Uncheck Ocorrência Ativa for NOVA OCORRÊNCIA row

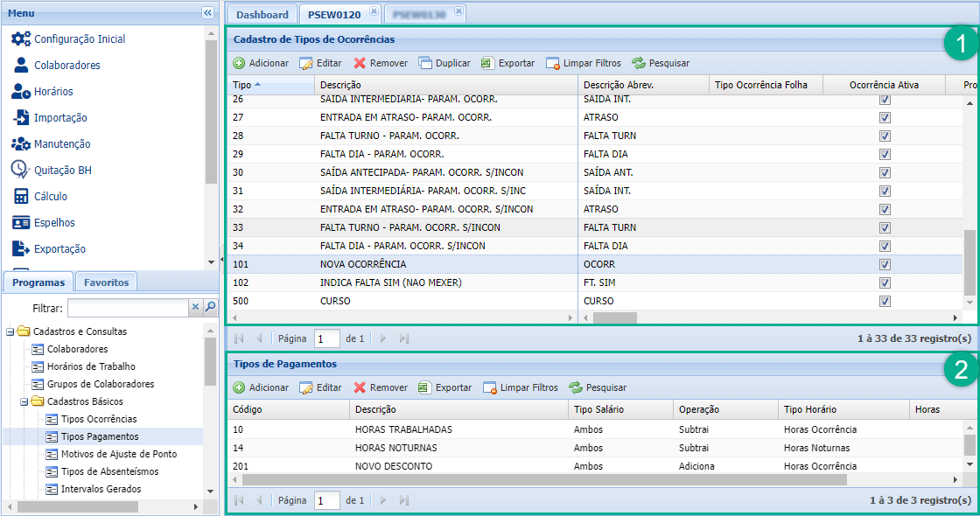885,264
